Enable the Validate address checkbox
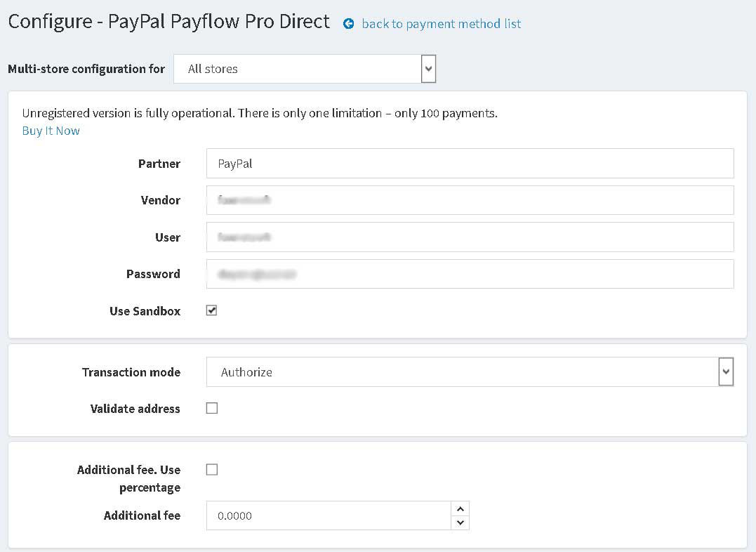Screen dimensions: 756x552 (212, 408)
